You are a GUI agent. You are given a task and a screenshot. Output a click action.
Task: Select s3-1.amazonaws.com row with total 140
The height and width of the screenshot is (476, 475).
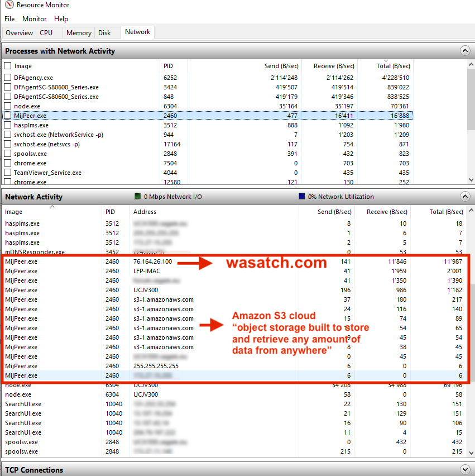233,309
